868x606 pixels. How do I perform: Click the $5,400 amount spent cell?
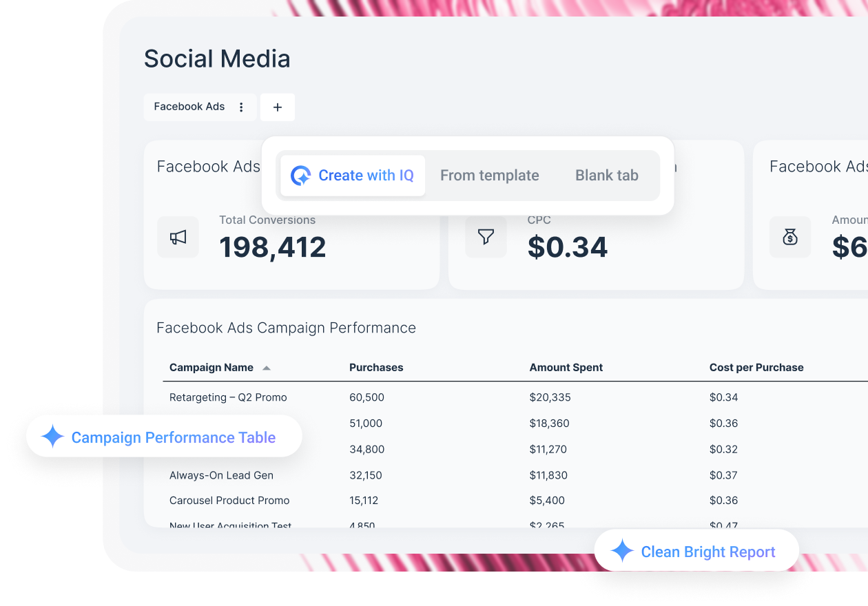tap(547, 501)
